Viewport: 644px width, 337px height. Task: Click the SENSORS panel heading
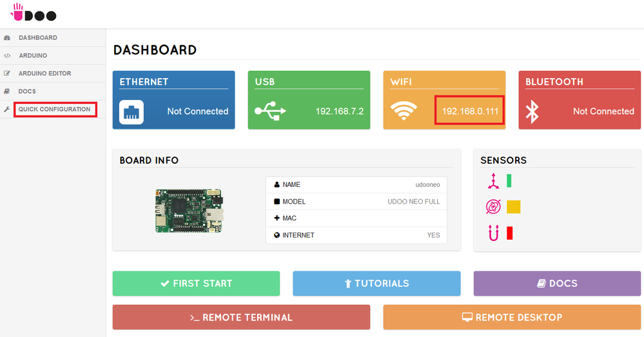click(x=503, y=160)
